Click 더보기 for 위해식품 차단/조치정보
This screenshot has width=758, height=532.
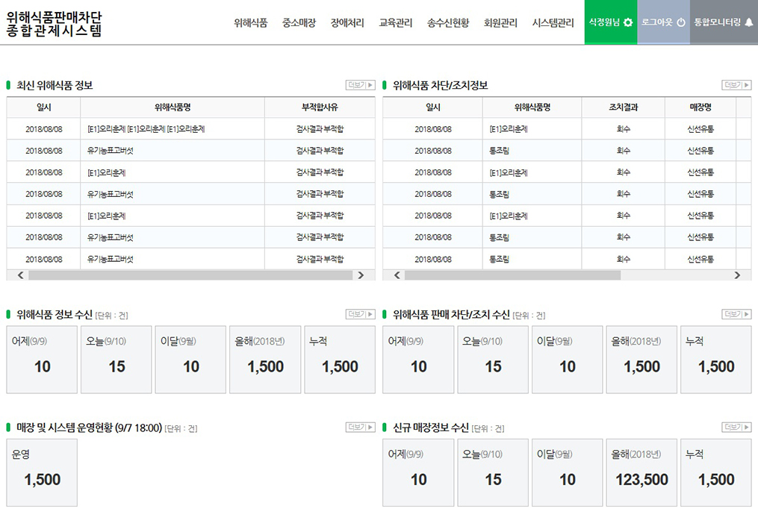pyautogui.click(x=736, y=85)
